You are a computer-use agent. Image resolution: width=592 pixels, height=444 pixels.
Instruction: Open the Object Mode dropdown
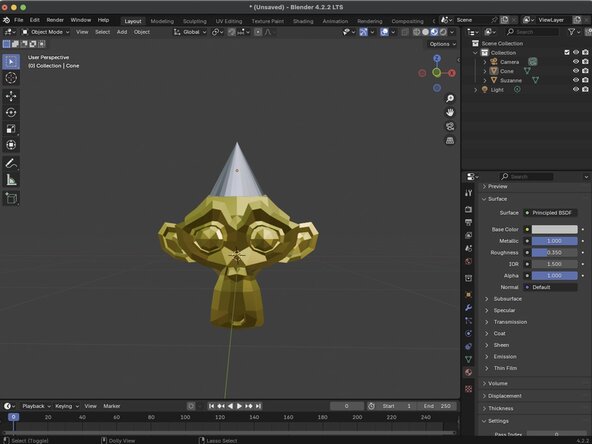point(46,32)
